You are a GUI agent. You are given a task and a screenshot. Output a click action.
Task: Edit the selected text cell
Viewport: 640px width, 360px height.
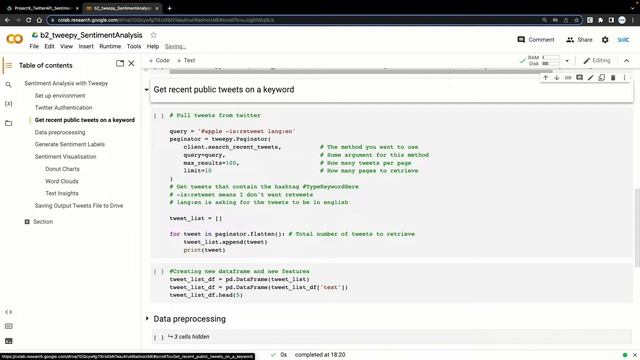[591, 78]
